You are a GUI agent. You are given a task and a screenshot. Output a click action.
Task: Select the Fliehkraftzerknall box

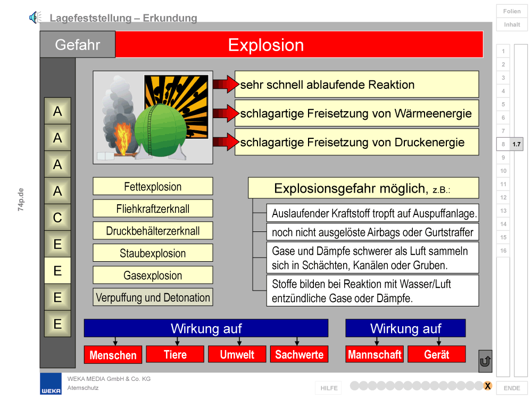[x=153, y=209]
